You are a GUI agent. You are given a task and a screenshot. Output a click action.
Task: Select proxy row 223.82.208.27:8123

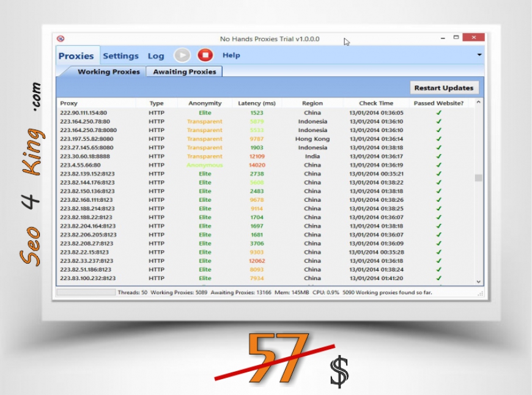point(265,243)
